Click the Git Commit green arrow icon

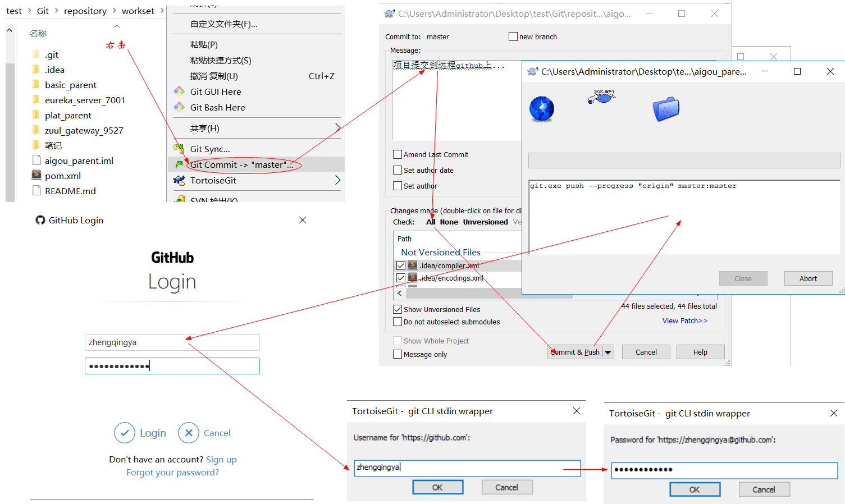(179, 164)
